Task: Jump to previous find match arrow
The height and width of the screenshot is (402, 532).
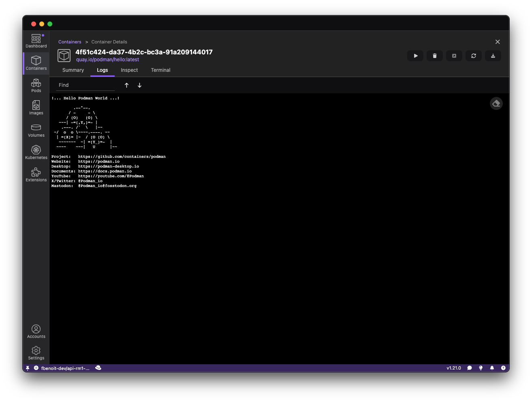Action: (x=126, y=85)
